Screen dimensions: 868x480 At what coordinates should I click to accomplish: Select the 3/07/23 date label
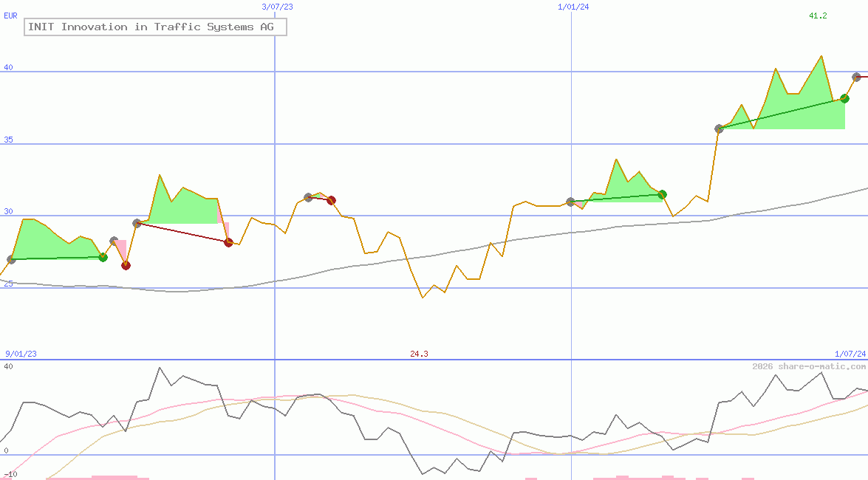tap(277, 7)
